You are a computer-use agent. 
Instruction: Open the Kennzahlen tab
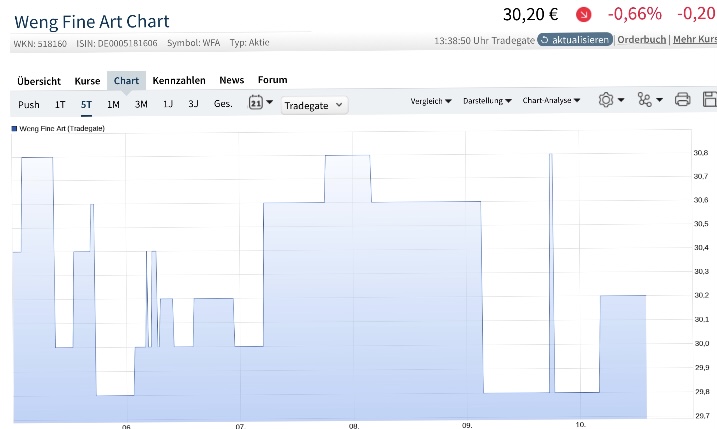(x=179, y=80)
